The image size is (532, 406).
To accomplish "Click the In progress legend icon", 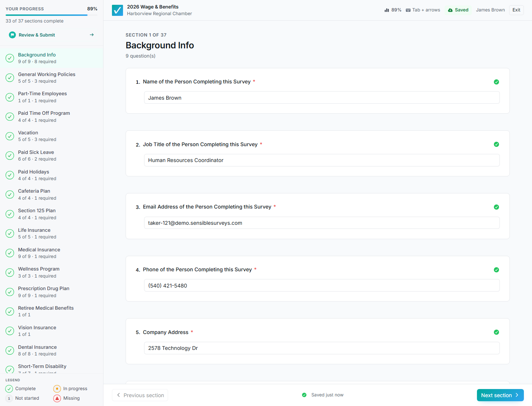I will (57, 389).
